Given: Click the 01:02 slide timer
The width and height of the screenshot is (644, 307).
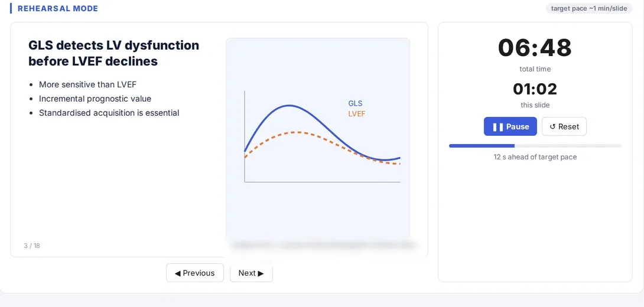Looking at the screenshot, I should click(535, 89).
